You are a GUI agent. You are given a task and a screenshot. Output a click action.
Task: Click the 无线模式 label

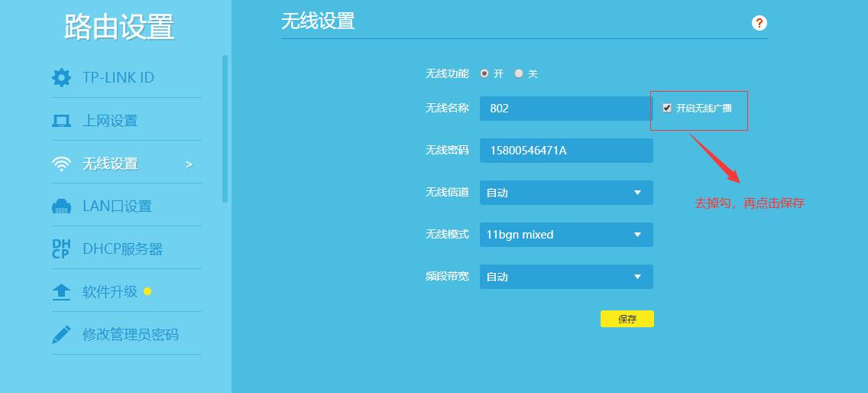pyautogui.click(x=447, y=235)
